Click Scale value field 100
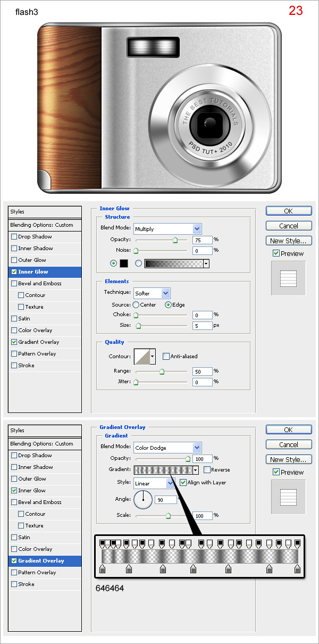The width and height of the screenshot is (319, 644). point(203,516)
